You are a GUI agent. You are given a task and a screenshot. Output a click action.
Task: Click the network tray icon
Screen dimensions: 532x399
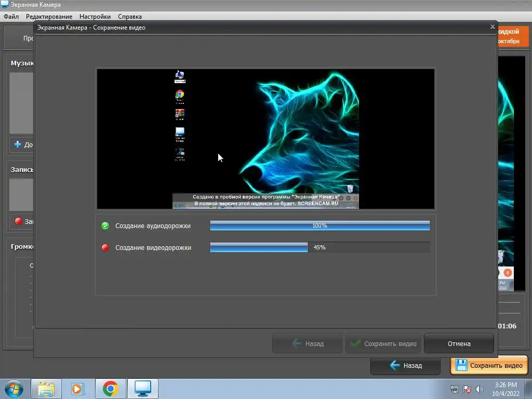(x=454, y=389)
